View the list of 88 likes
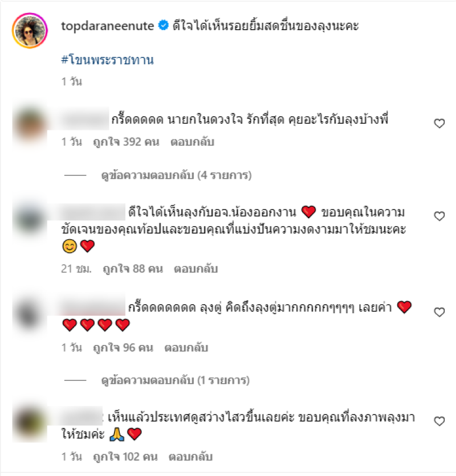The image size is (456, 476). [133, 269]
